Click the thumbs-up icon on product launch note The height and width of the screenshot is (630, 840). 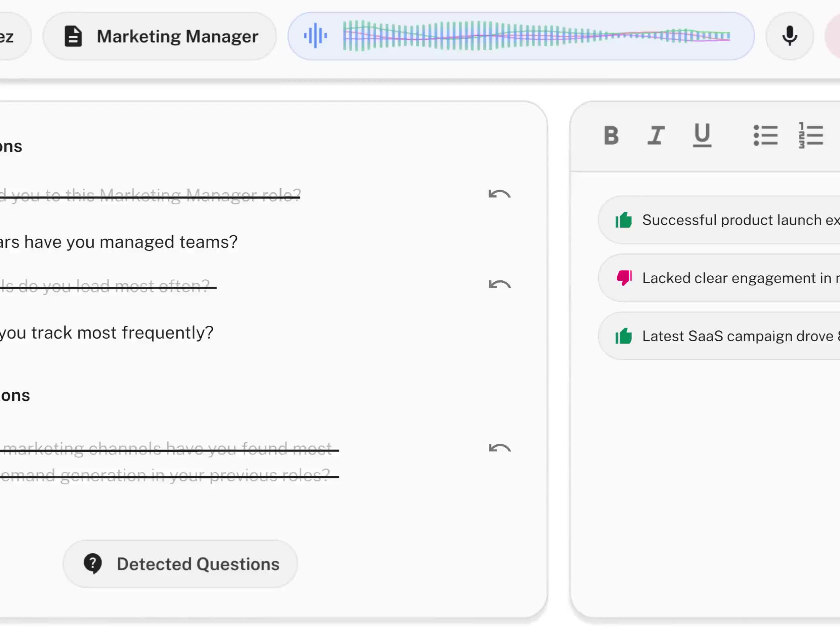pos(624,220)
